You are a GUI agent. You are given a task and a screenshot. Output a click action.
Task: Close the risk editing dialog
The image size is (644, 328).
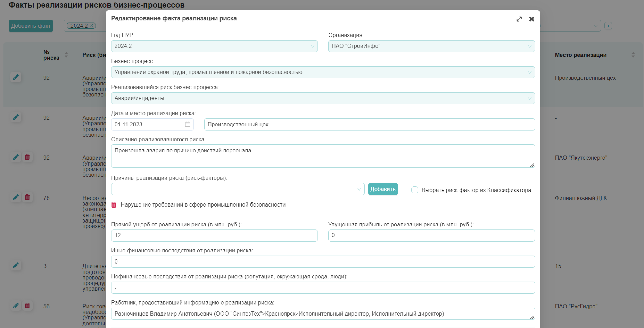pos(532,19)
